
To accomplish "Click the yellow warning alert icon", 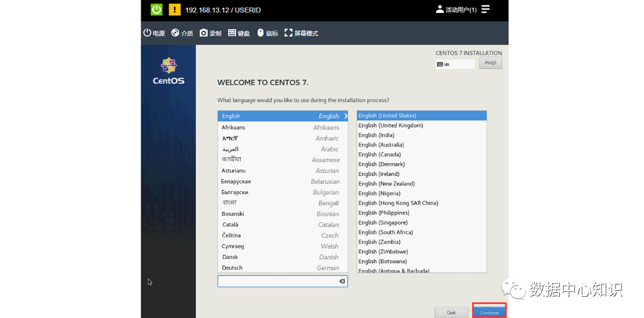I will (175, 10).
